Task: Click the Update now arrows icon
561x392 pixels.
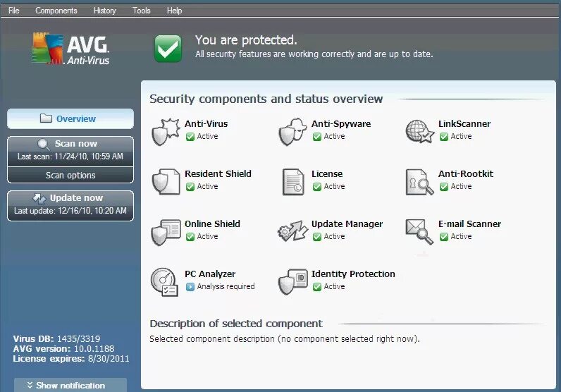Action: [x=39, y=198]
